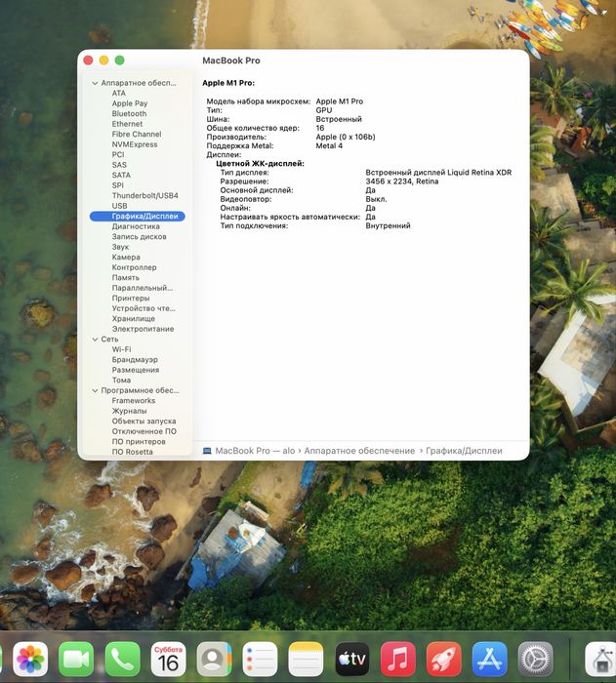Screen dimensions: 616x683
Task: Click MacBook Pro — alo in the path bar
Action: (x=255, y=451)
